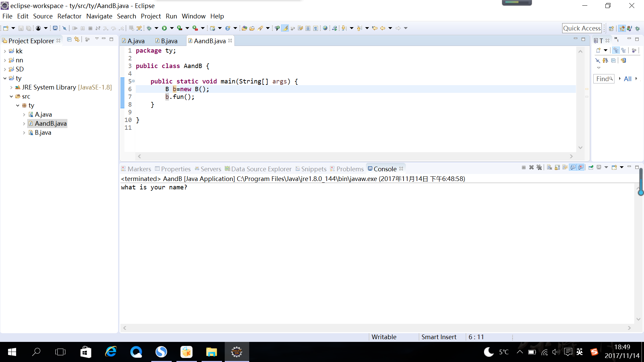Viewport: 644px width, 362px height.
Task: Click the Previous Annotation arrow icon
Action: [x=360, y=28]
